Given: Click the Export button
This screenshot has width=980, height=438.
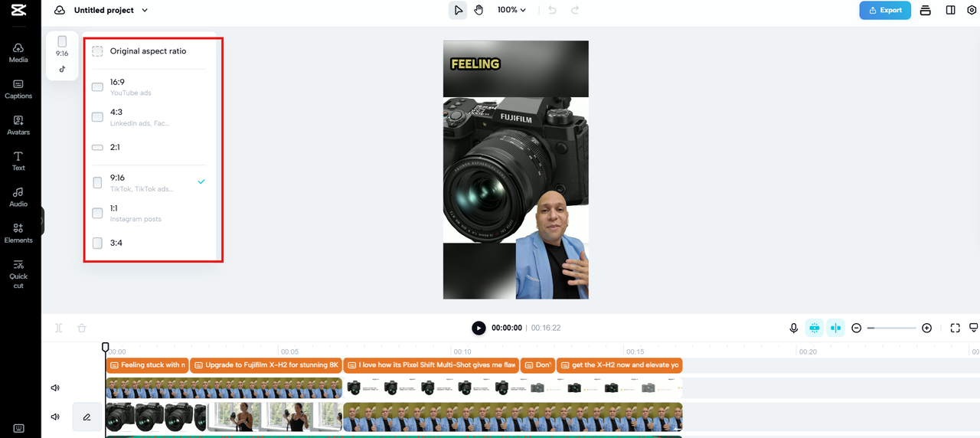Looking at the screenshot, I should coord(885,10).
